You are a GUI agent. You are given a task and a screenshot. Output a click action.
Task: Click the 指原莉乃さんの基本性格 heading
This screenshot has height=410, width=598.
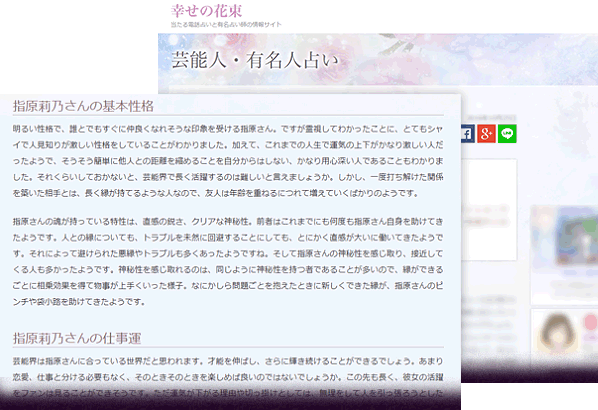83,106
